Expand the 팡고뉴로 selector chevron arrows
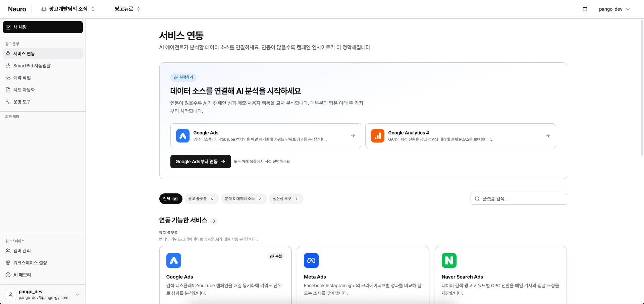 (x=139, y=9)
